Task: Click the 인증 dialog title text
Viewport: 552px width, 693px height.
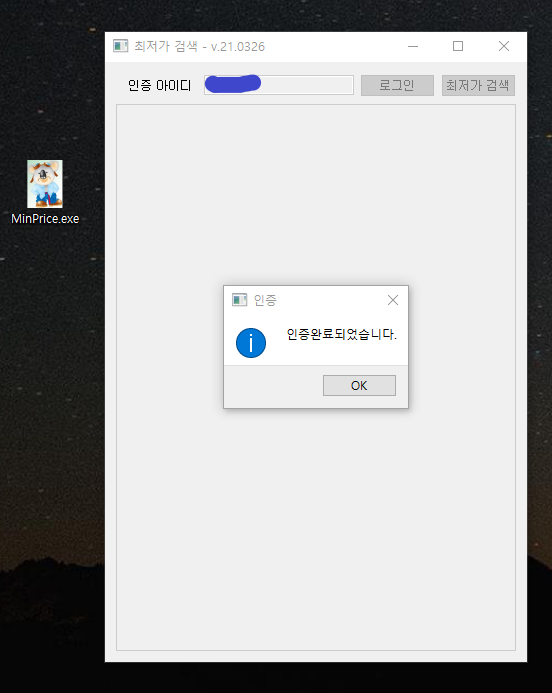Action: click(x=265, y=301)
